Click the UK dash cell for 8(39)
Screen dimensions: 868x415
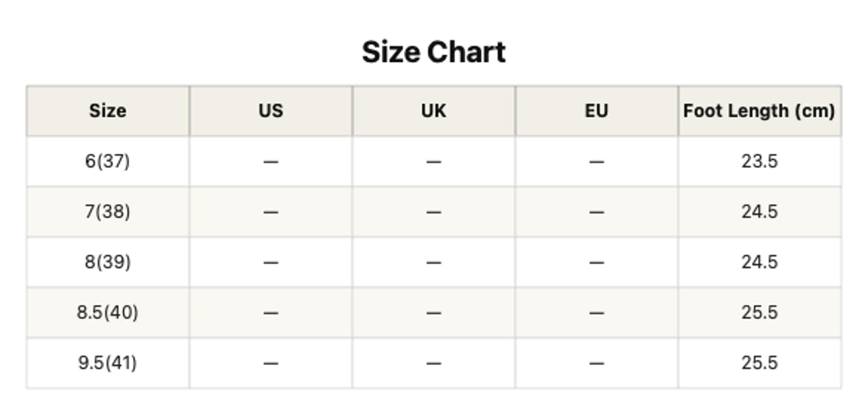[434, 262]
